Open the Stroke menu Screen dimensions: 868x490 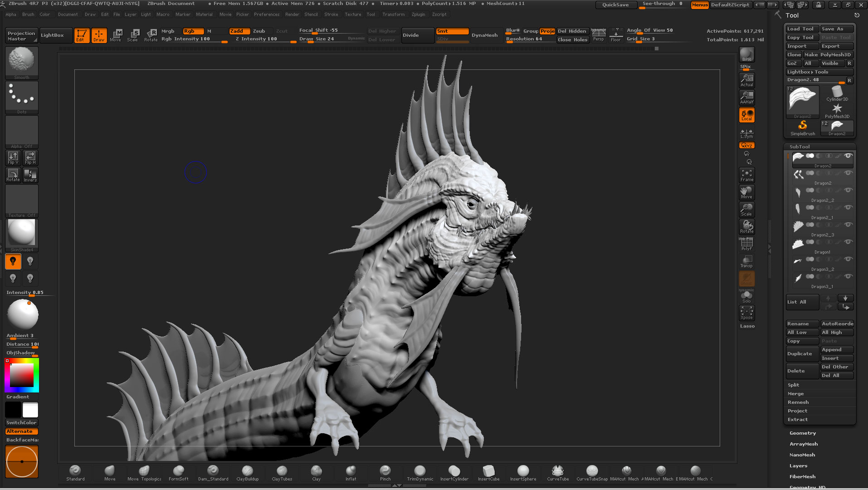[331, 15]
